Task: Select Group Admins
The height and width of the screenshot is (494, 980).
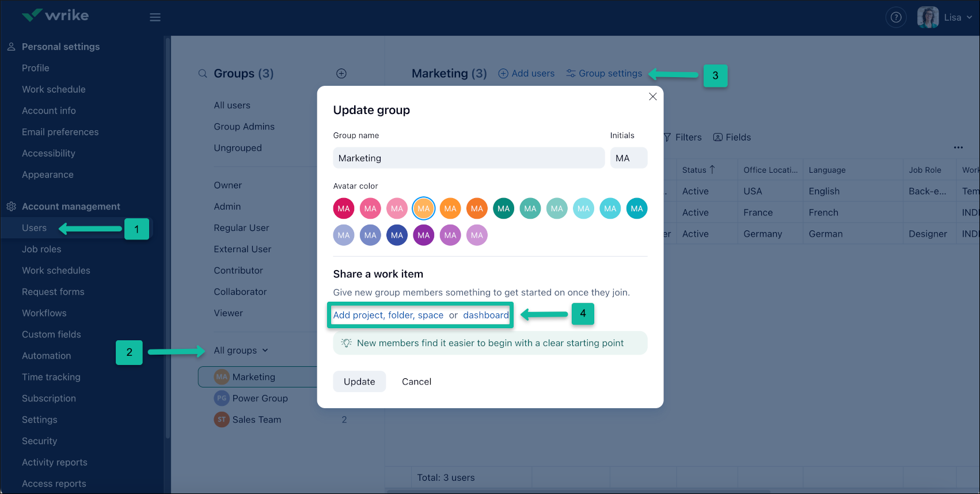Action: (244, 127)
